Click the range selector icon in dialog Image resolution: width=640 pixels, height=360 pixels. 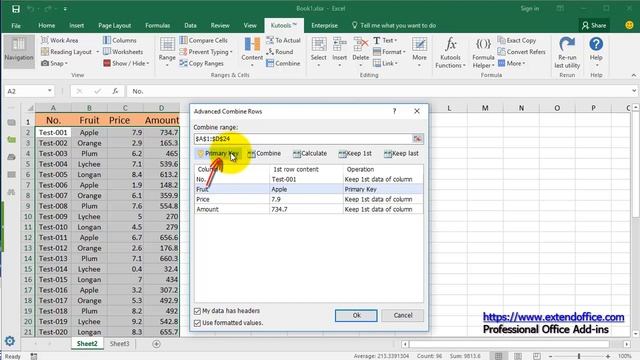coord(417,139)
